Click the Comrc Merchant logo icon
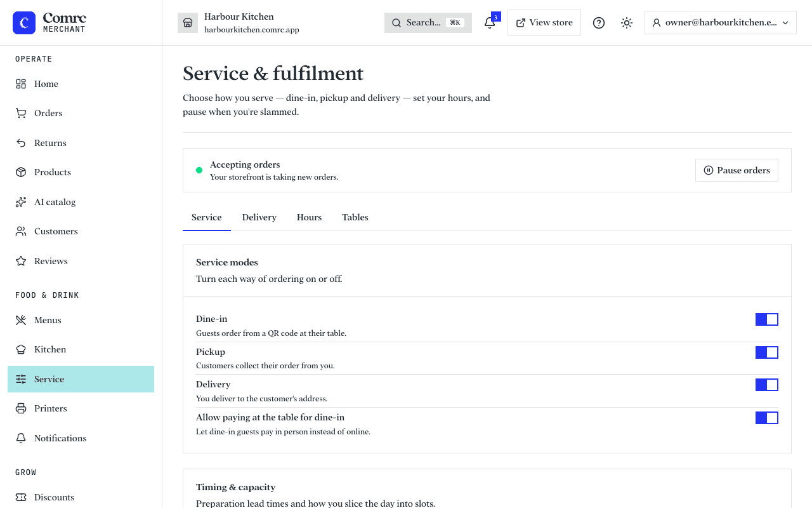812x508 pixels. coord(24,23)
